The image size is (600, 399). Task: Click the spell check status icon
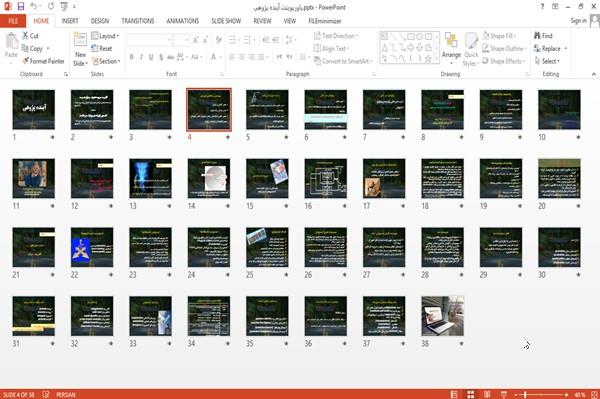[x=46, y=394]
